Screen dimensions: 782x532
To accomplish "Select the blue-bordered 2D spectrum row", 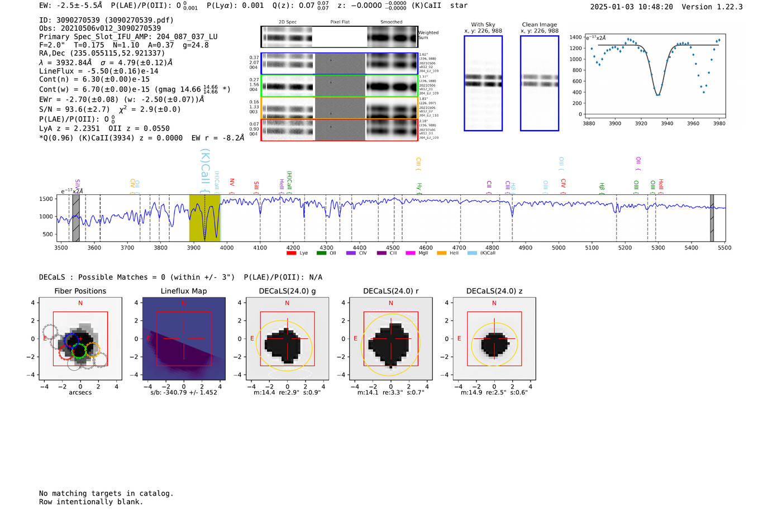I will (x=339, y=64).
